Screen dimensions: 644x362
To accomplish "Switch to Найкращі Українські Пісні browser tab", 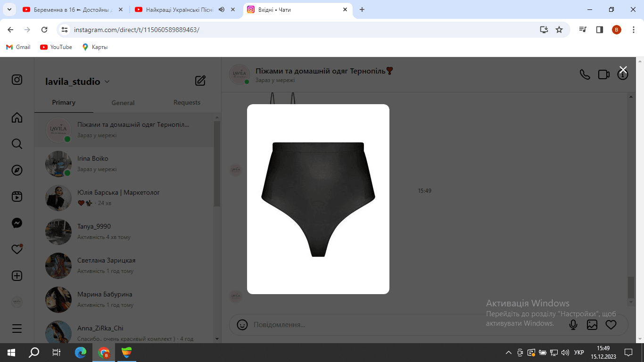I will (186, 9).
